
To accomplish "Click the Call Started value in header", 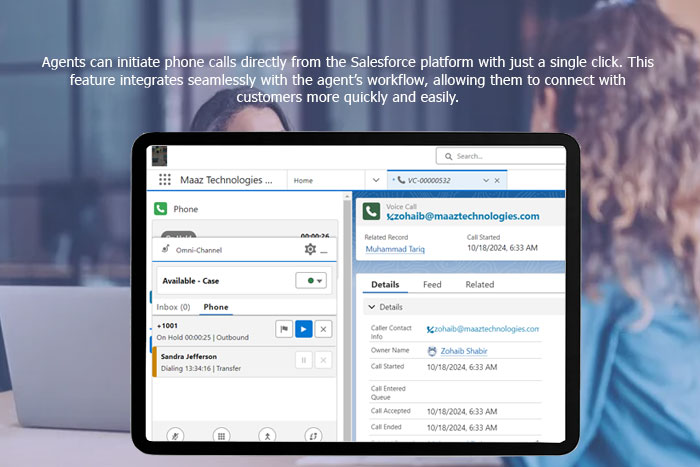I will click(x=502, y=248).
